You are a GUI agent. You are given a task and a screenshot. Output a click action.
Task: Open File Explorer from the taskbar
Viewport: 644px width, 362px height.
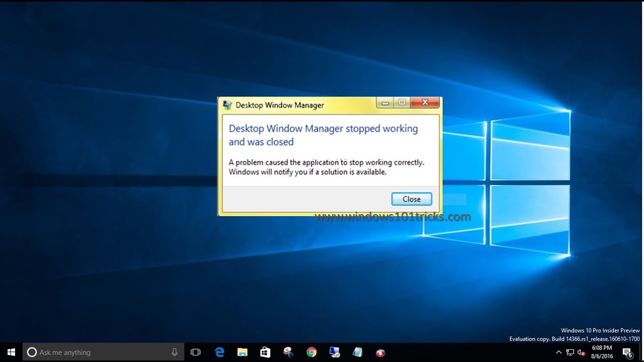coord(243,352)
